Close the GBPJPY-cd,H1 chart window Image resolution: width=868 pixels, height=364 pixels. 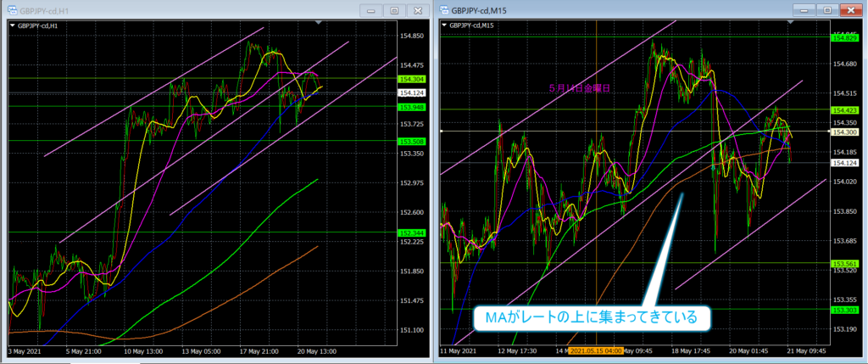[418, 11]
